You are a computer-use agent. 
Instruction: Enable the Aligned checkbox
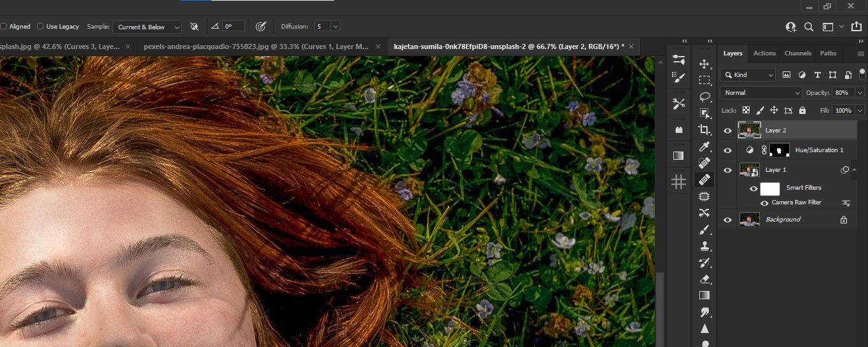coord(3,27)
